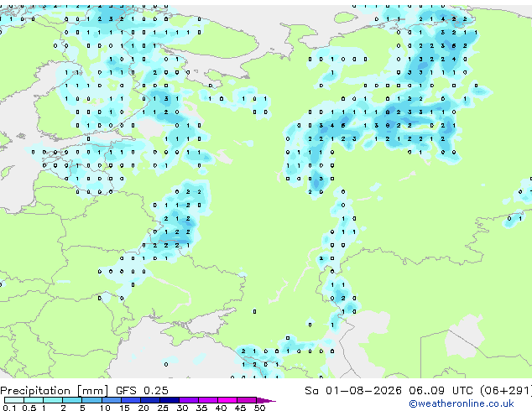Pick the 15–20 mm legend swatch
The image size is (532, 411).
click(x=130, y=400)
